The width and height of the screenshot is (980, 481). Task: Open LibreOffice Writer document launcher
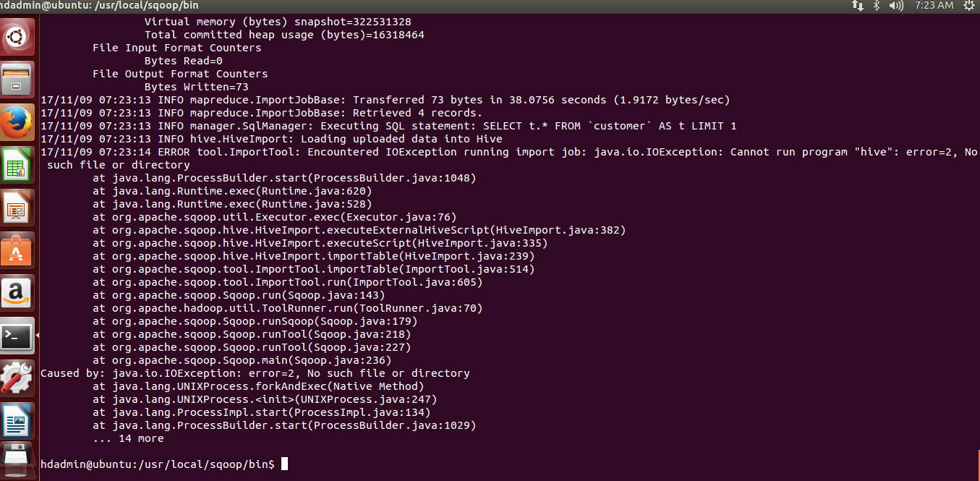tap(17, 420)
